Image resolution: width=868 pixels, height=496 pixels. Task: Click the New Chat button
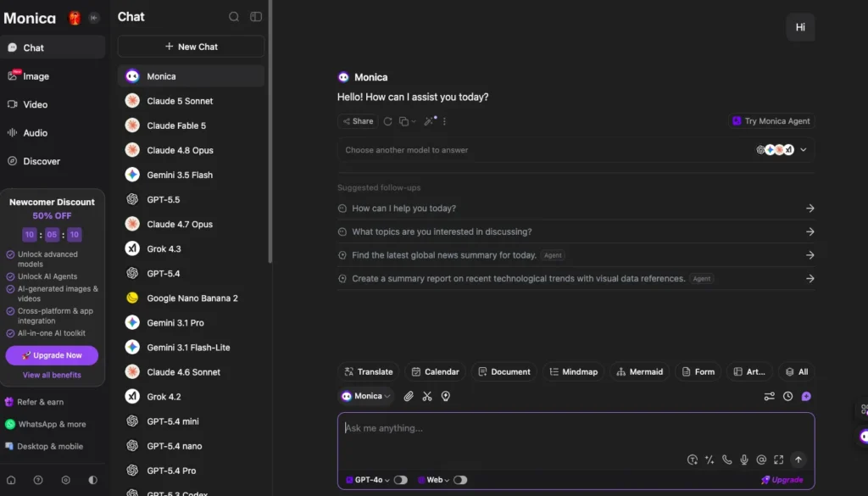(191, 47)
